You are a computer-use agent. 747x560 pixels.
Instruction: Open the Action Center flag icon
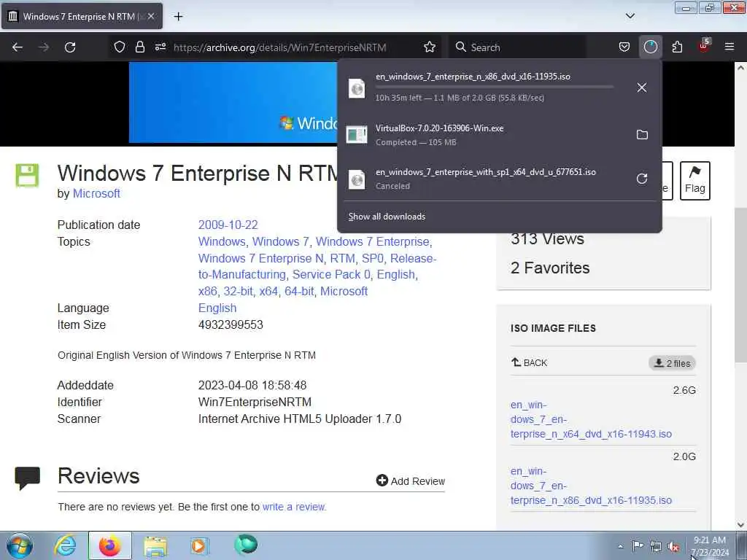tap(638, 545)
